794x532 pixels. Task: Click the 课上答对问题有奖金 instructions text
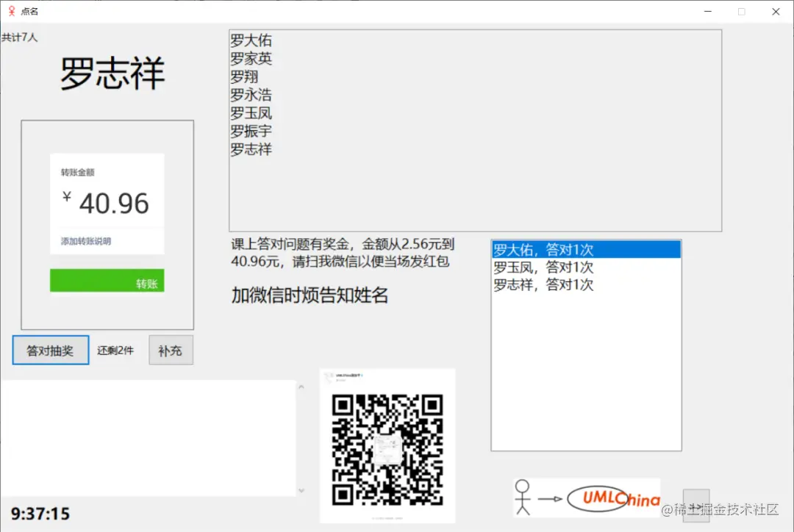[x=343, y=253]
